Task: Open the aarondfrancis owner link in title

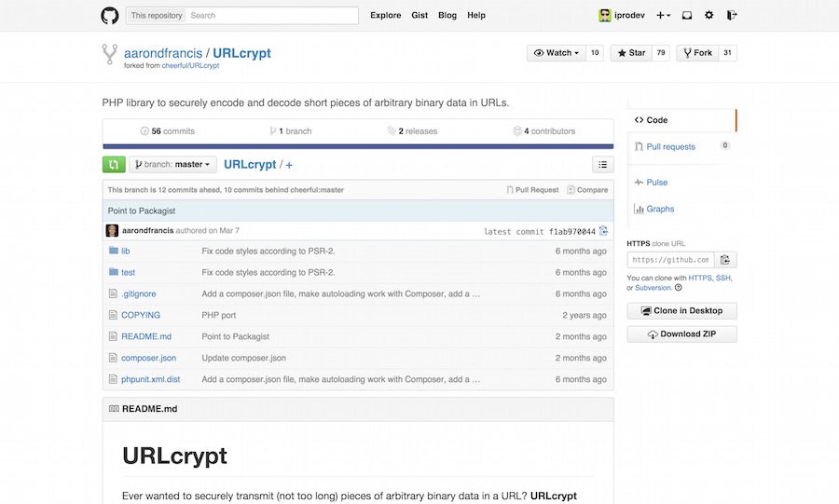Action: tap(163, 53)
